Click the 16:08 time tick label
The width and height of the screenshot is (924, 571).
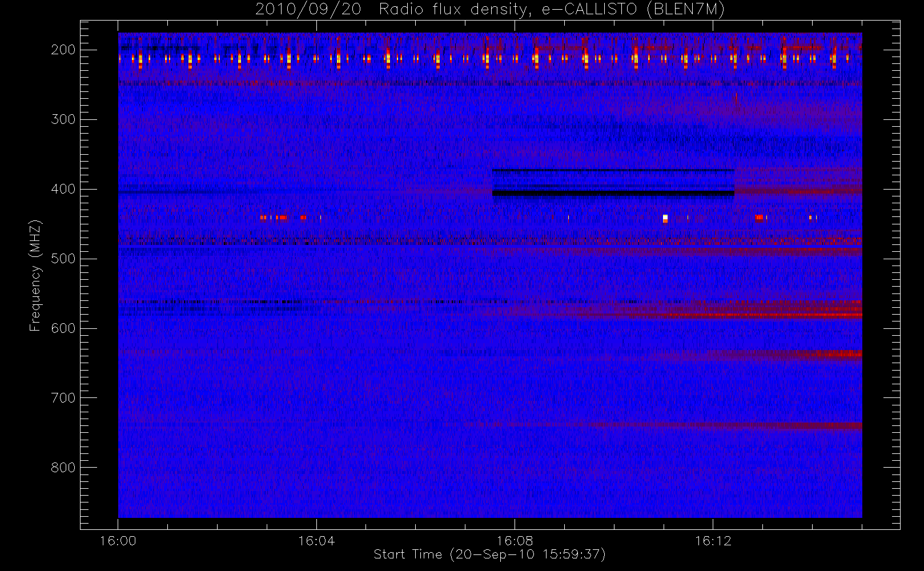tap(515, 541)
